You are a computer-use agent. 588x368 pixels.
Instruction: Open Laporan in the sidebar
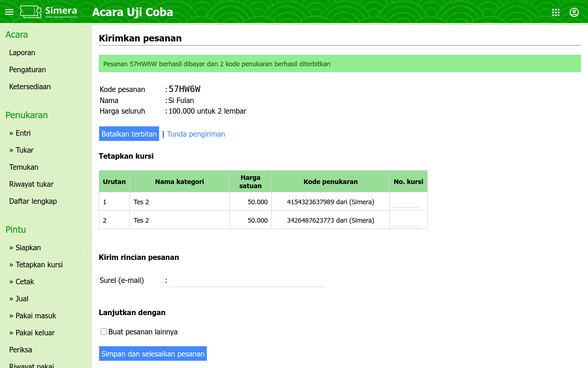[x=22, y=52]
